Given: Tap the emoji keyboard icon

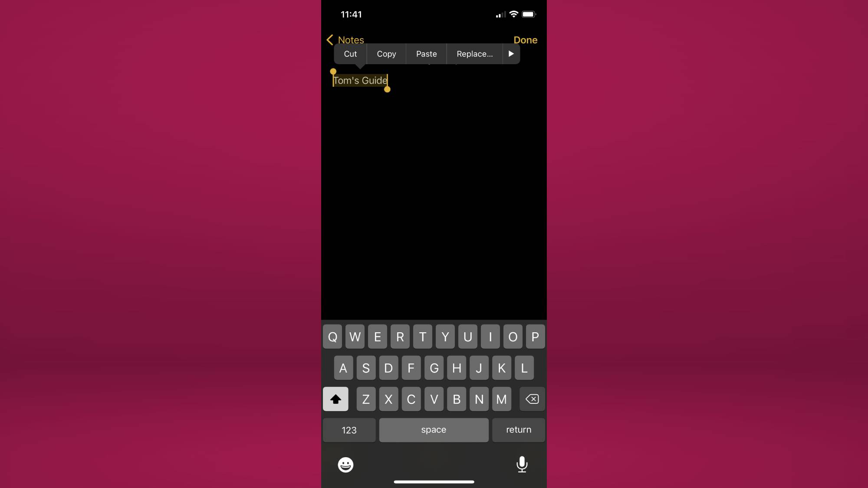Looking at the screenshot, I should coord(345,465).
